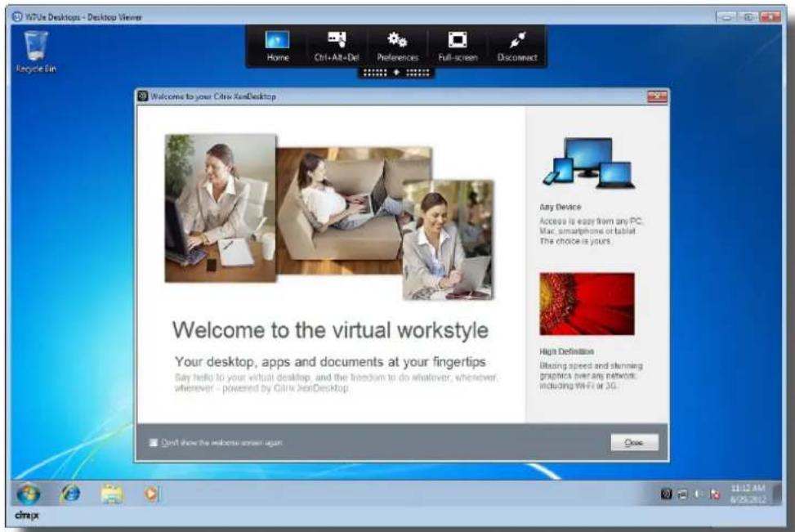The height and width of the screenshot is (532, 795).
Task: Open the Preferences gear icon
Action: tap(397, 46)
